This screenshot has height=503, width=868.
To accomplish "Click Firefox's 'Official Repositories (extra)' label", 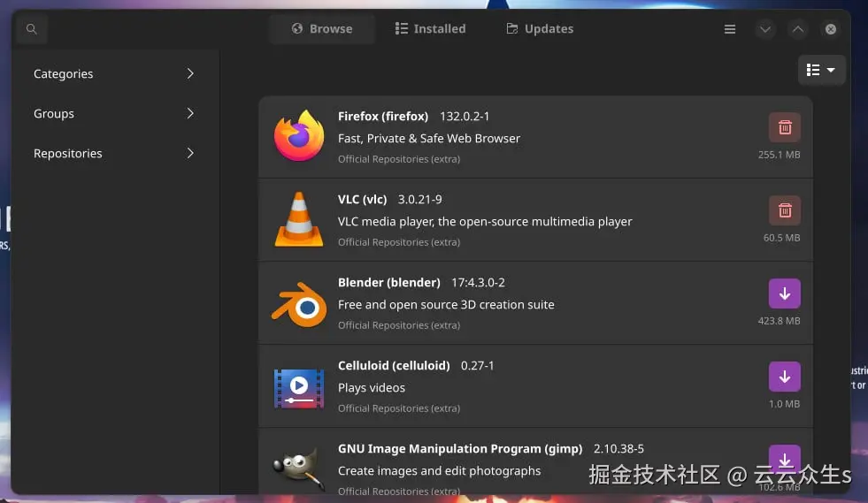I will (x=398, y=159).
